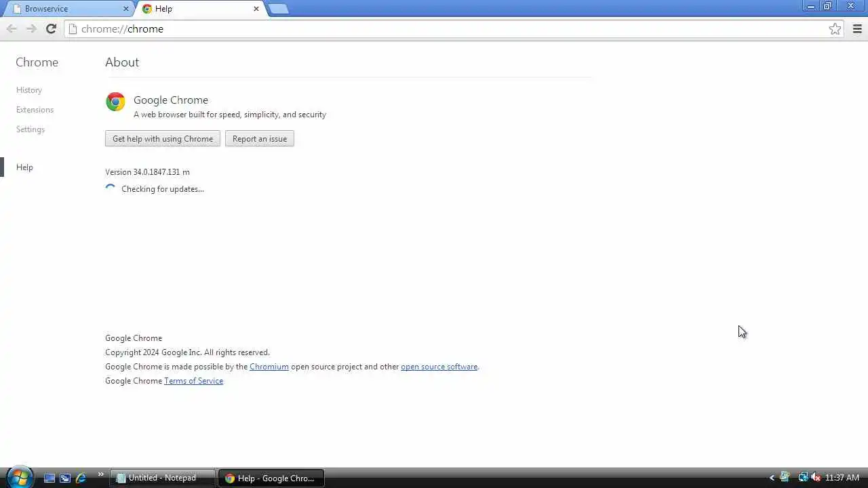Open the open source software link
The image size is (868, 488).
click(x=439, y=366)
